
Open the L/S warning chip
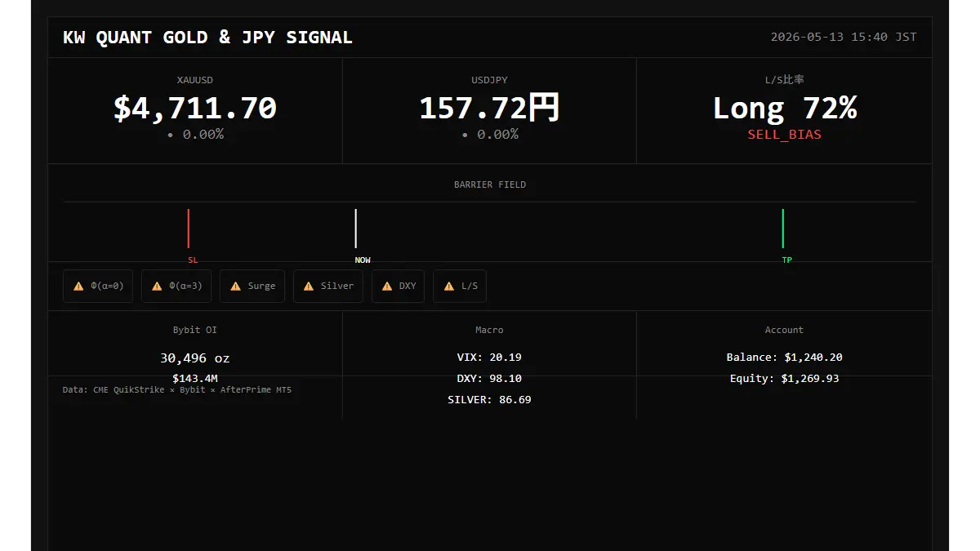[x=460, y=287]
